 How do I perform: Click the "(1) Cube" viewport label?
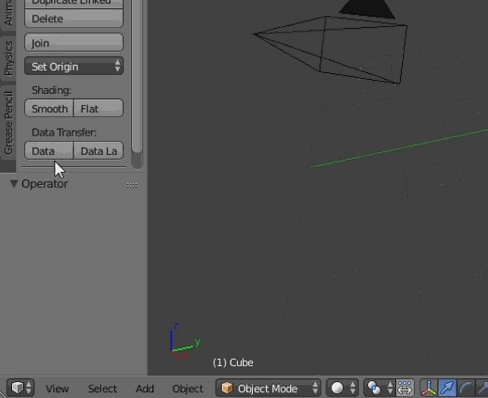233,362
